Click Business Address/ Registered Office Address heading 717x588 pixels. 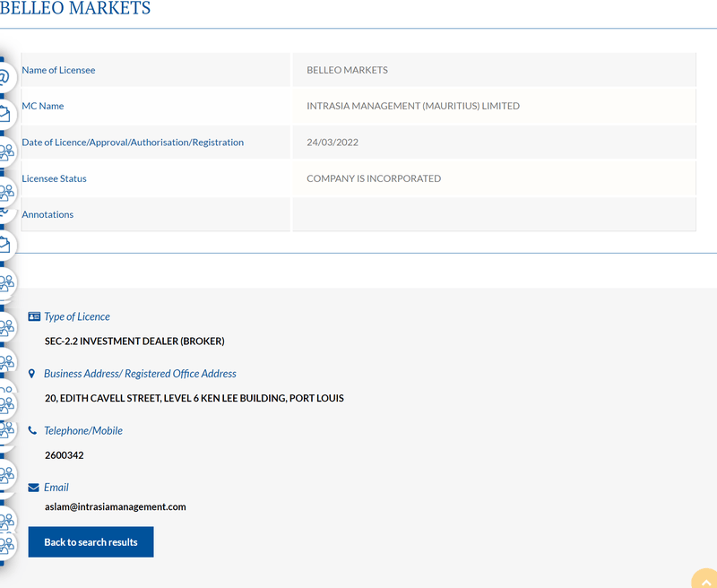coord(140,374)
